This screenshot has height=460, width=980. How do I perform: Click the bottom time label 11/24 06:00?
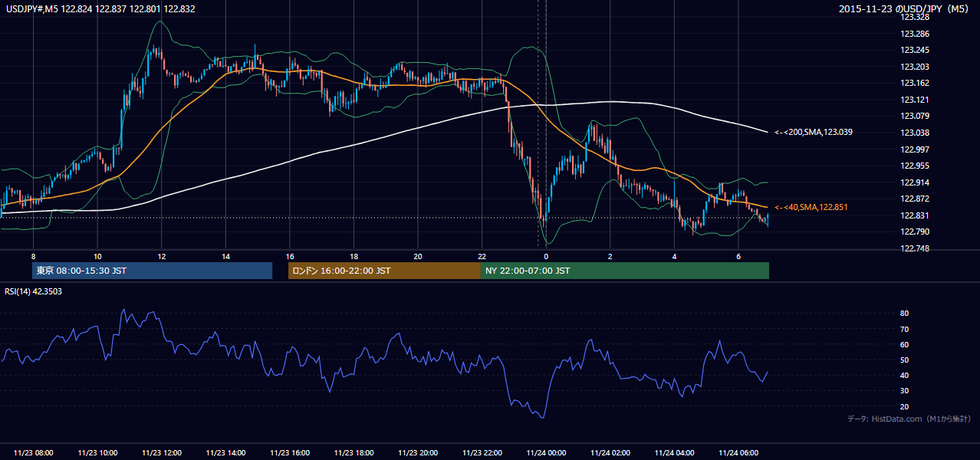tap(738, 452)
